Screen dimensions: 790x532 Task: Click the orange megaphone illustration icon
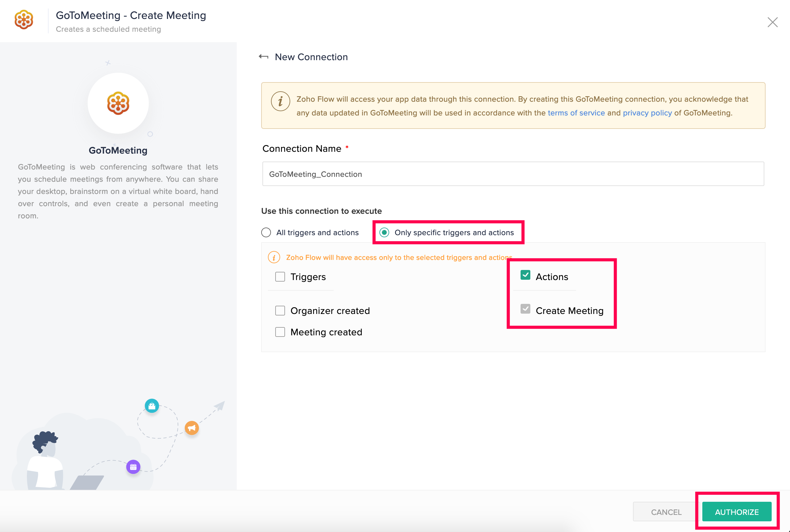(192, 428)
